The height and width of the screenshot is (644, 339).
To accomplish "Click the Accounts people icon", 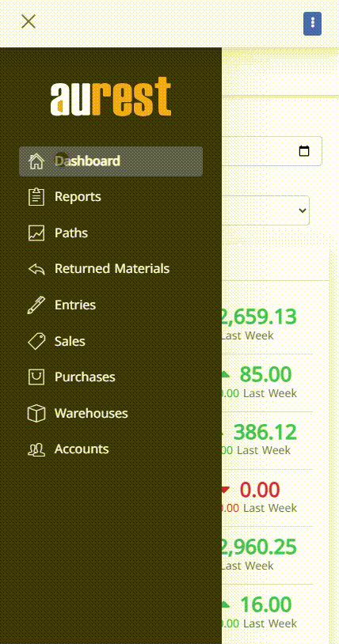I will point(36,449).
